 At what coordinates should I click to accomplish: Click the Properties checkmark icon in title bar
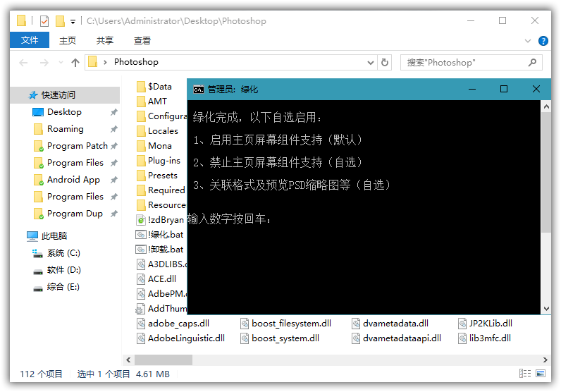point(44,21)
